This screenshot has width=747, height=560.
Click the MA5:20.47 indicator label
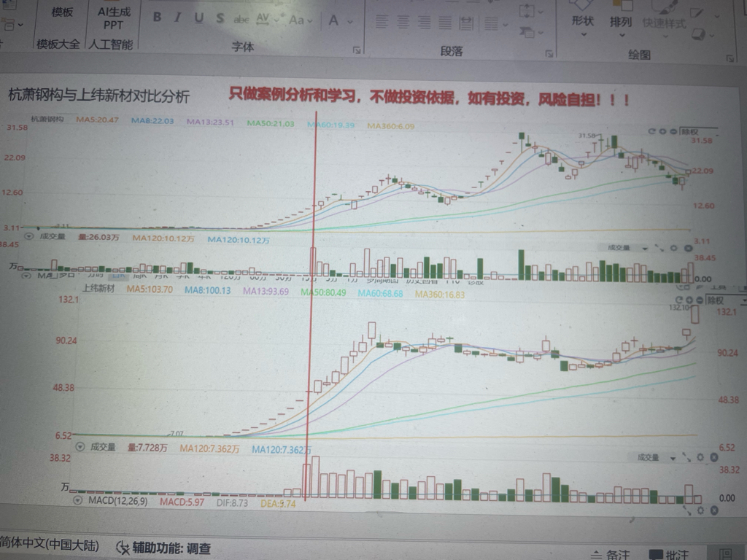(97, 120)
